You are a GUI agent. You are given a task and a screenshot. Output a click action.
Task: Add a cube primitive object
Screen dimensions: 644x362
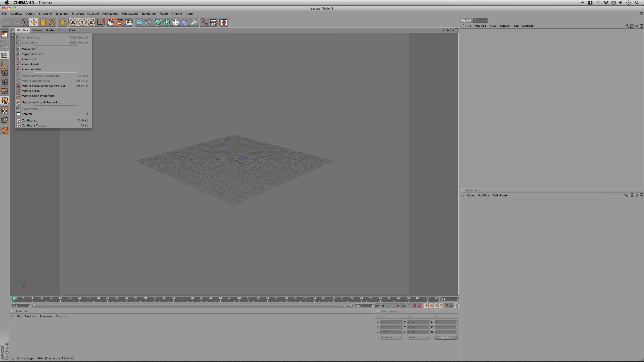pos(139,22)
